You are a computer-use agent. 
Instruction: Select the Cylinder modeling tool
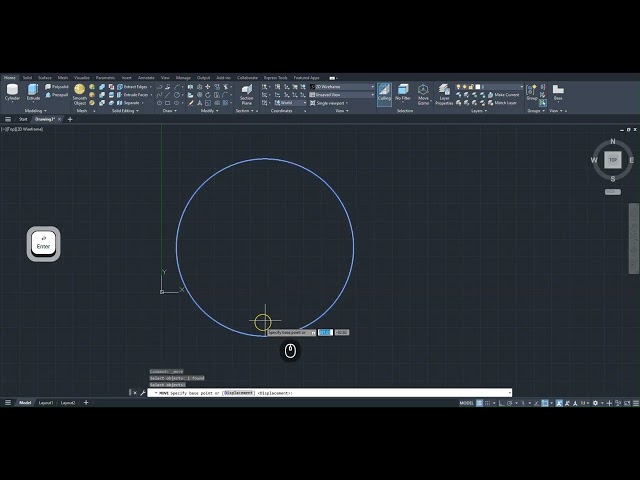[x=12, y=92]
